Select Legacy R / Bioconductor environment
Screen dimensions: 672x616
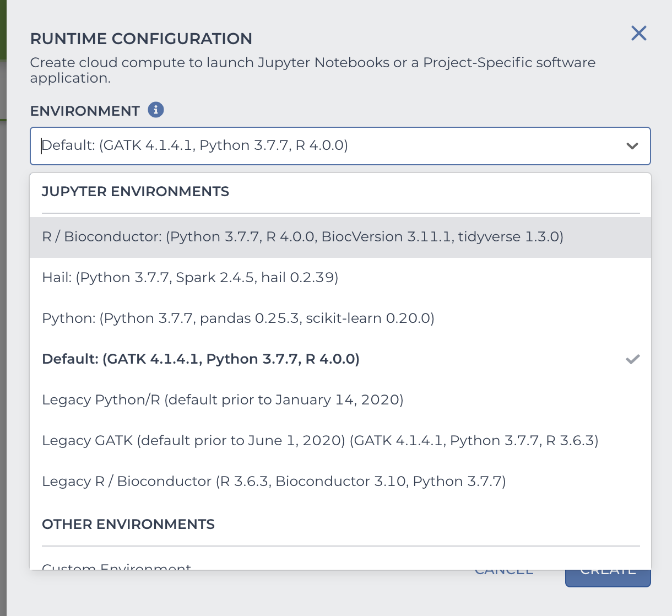tap(340, 482)
